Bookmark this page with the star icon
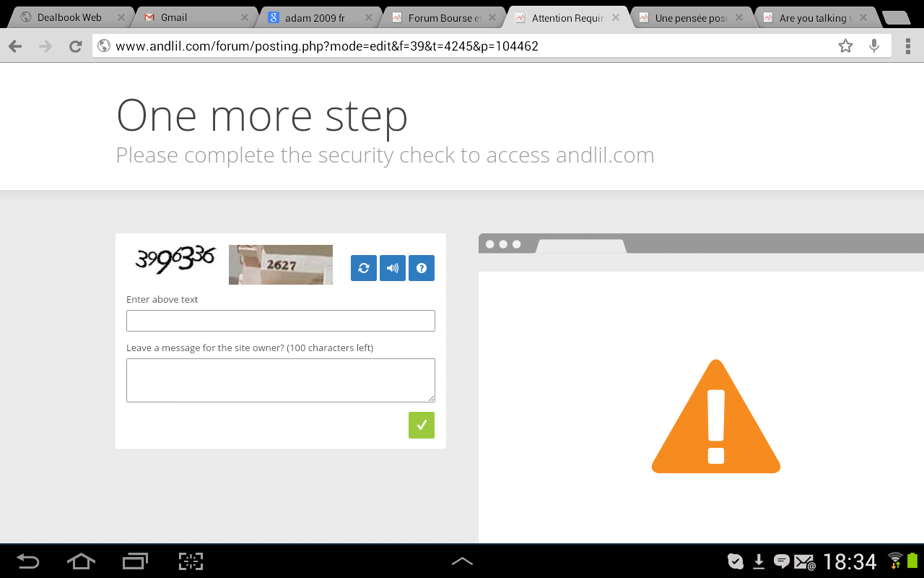The width and height of the screenshot is (924, 578). 845,46
